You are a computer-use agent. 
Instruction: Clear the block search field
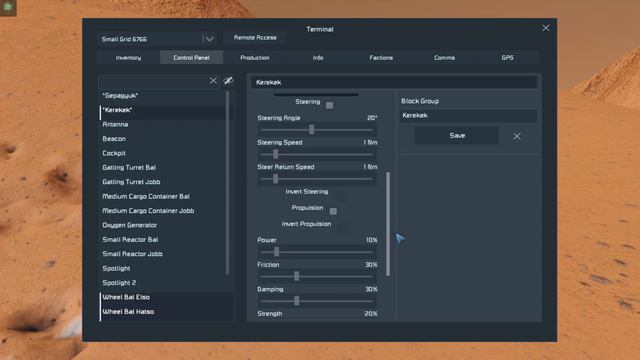[213, 81]
